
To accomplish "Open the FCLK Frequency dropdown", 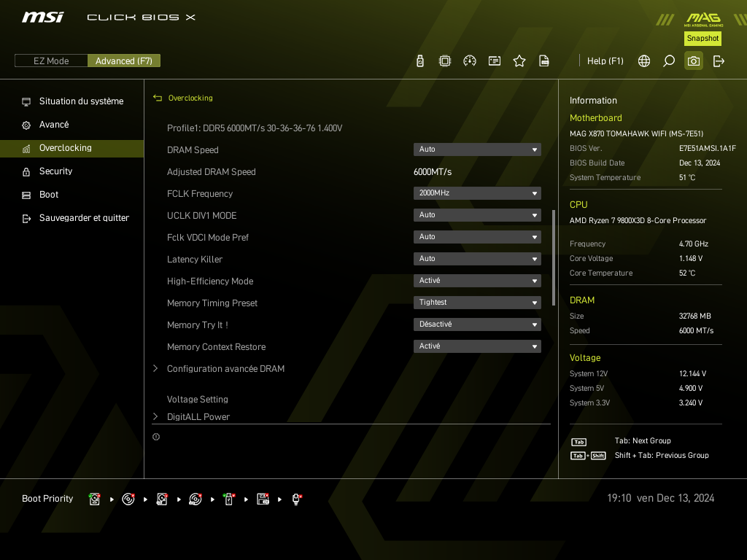I will (477, 193).
